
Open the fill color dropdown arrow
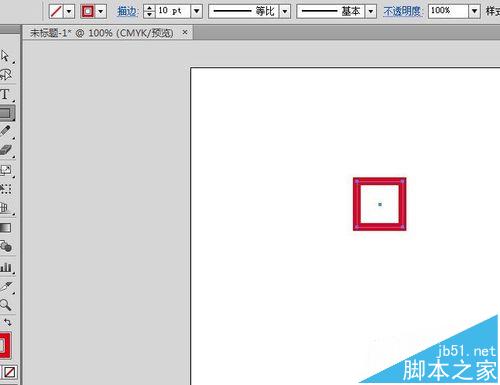pos(69,12)
